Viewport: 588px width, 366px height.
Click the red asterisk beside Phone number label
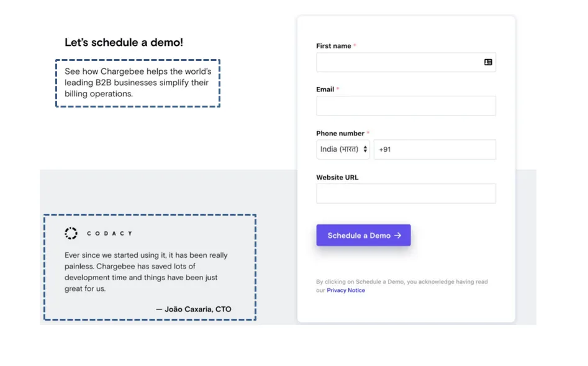click(x=368, y=133)
